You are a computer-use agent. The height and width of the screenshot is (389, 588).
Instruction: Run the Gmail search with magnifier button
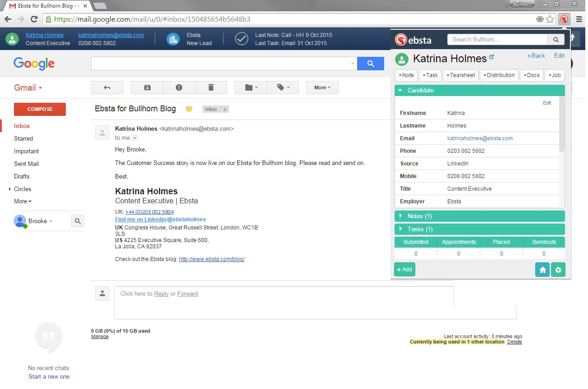[x=371, y=64]
